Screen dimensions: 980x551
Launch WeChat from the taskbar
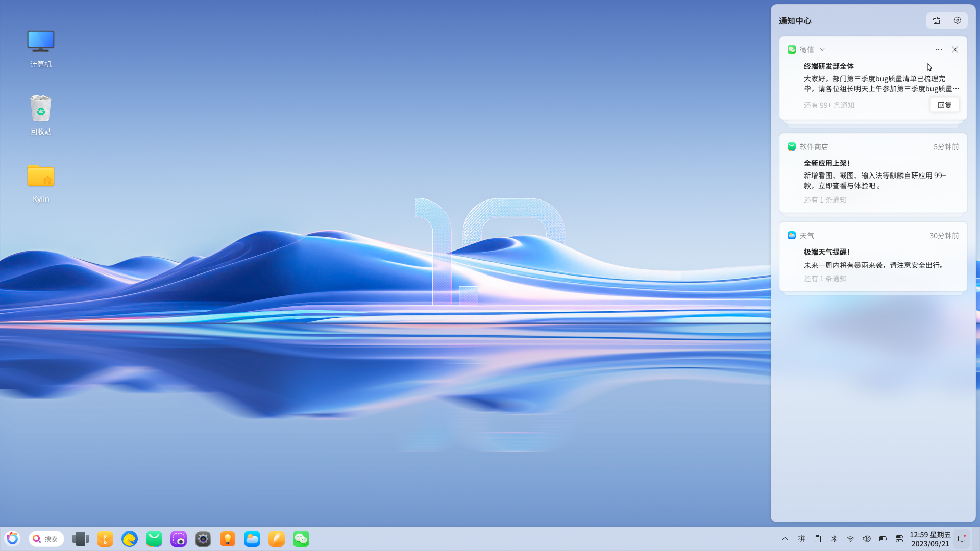(x=301, y=539)
